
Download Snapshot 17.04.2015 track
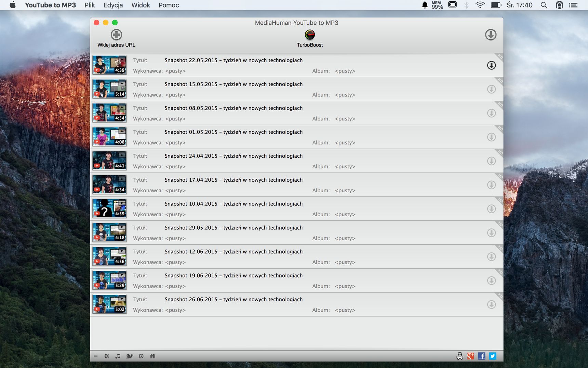pyautogui.click(x=491, y=185)
